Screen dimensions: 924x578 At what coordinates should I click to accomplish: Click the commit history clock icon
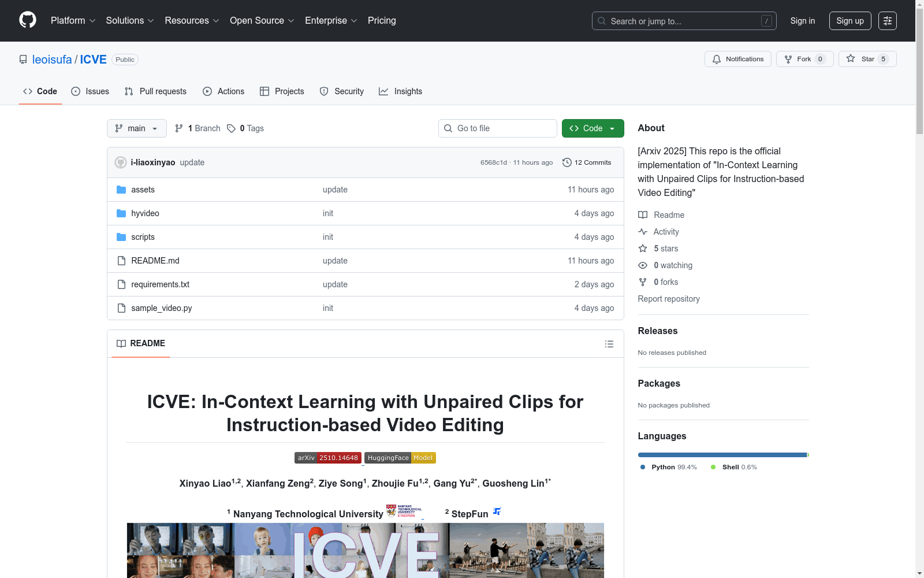coord(567,162)
